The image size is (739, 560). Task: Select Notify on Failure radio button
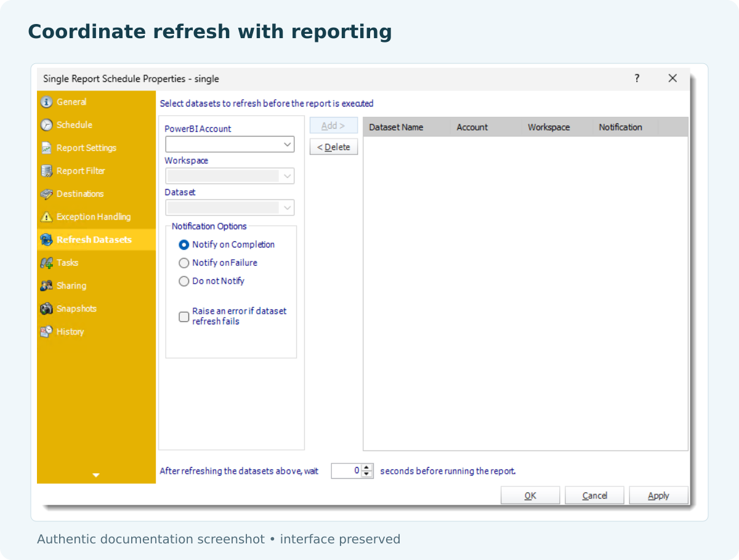(184, 263)
